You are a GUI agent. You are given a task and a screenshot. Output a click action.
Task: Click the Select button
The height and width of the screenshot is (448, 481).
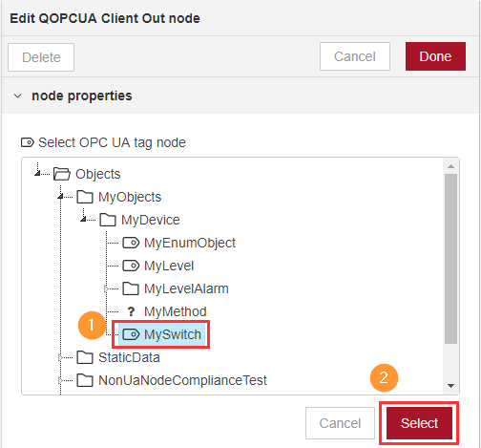pyautogui.click(x=419, y=423)
